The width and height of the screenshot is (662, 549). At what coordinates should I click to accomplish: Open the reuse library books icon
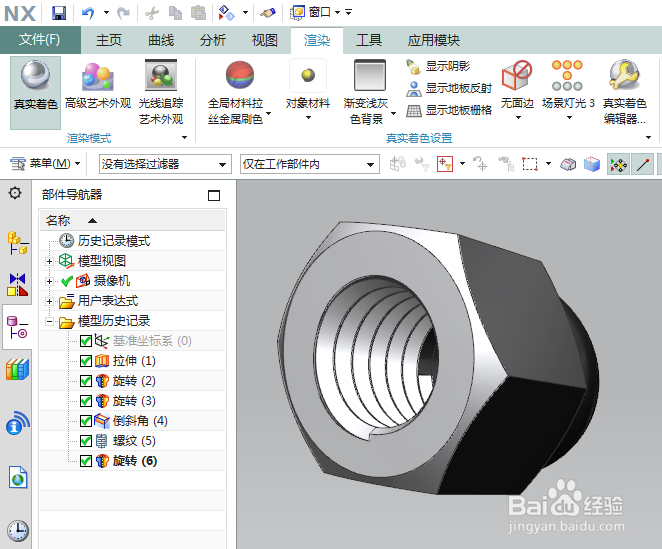pos(17,370)
